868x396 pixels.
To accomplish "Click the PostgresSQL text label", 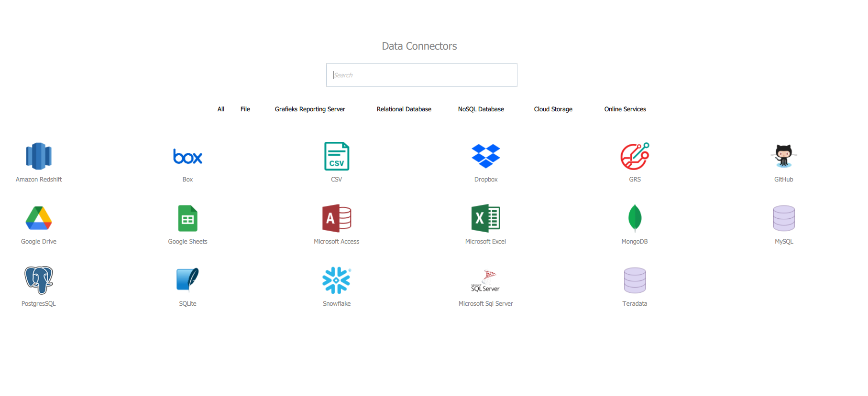I will click(x=39, y=304).
